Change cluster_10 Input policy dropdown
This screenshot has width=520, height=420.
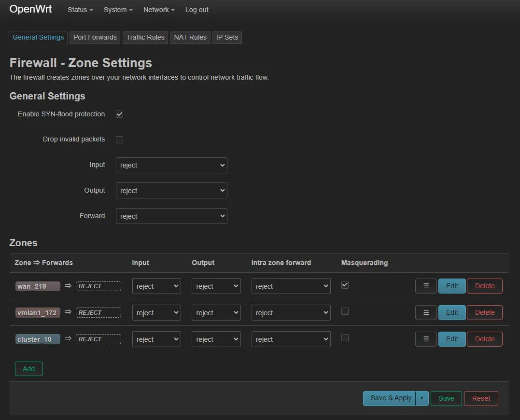156,339
